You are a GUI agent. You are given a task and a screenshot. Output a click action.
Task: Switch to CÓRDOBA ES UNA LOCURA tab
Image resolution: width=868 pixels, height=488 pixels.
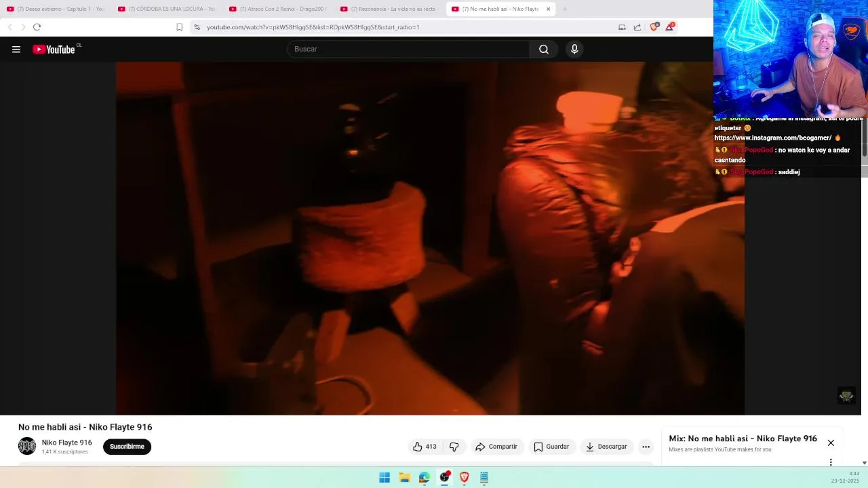tap(167, 9)
